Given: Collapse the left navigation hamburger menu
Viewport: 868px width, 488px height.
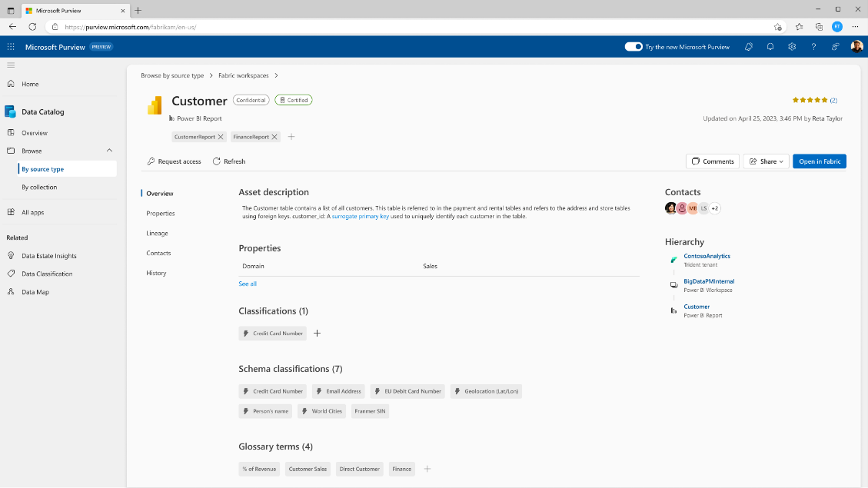Looking at the screenshot, I should tap(11, 65).
